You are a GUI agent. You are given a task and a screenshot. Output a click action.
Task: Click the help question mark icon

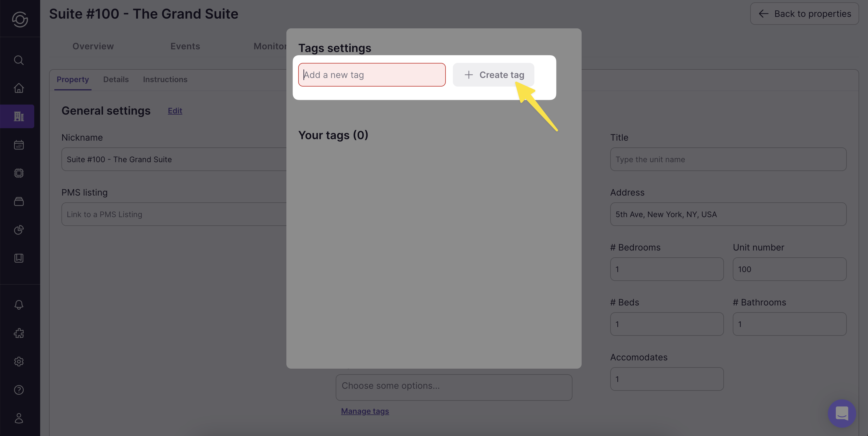point(19,390)
